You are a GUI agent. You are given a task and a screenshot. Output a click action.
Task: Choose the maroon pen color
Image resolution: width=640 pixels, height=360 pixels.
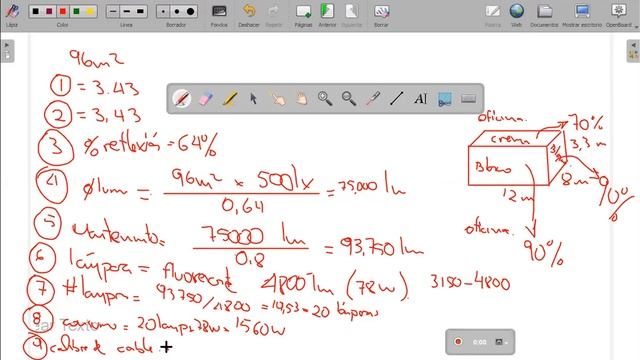49,11
